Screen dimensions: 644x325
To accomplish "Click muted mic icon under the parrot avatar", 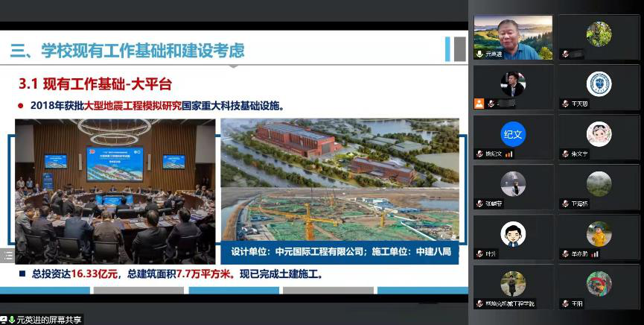I will [565, 304].
